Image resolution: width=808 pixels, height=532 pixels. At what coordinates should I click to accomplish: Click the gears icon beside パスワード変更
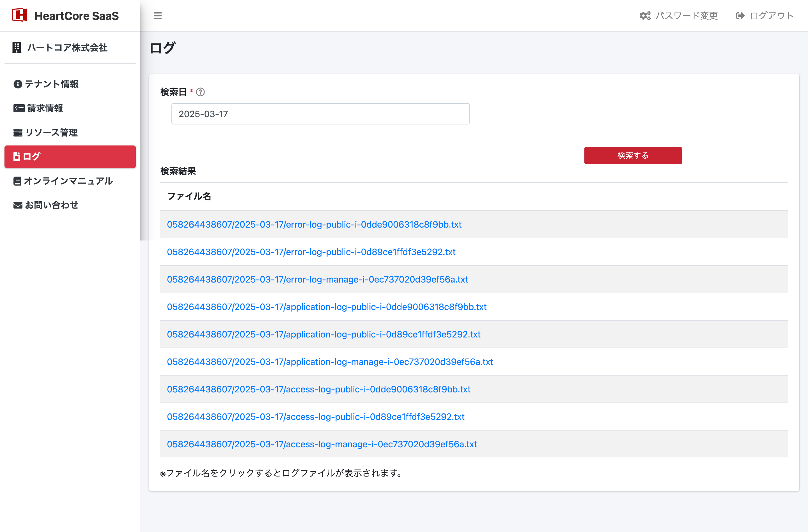coord(645,16)
